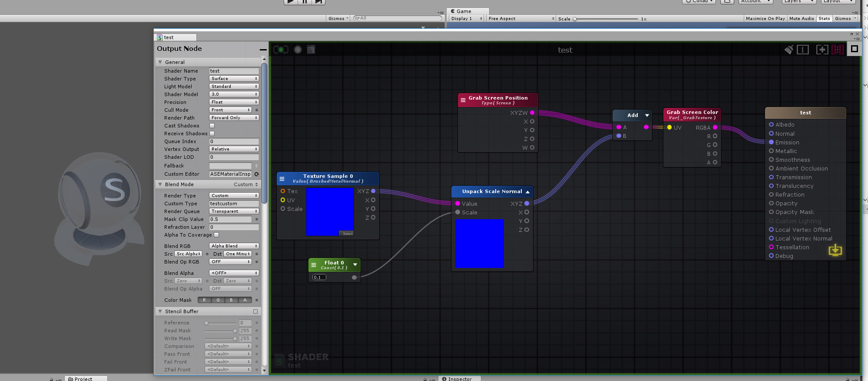Click the clean unused nodes broom icon
Image resolution: width=868 pixels, height=381 pixels.
coord(789,50)
